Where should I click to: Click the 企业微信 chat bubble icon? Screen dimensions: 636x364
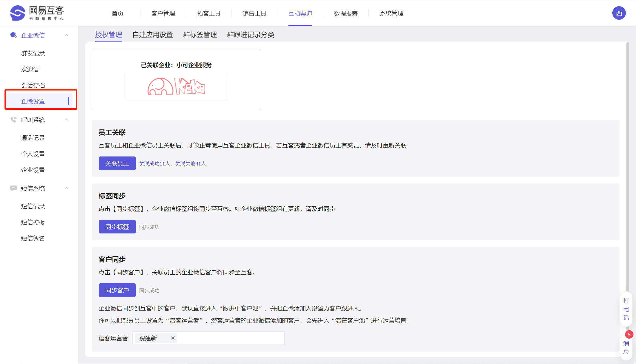13,35
